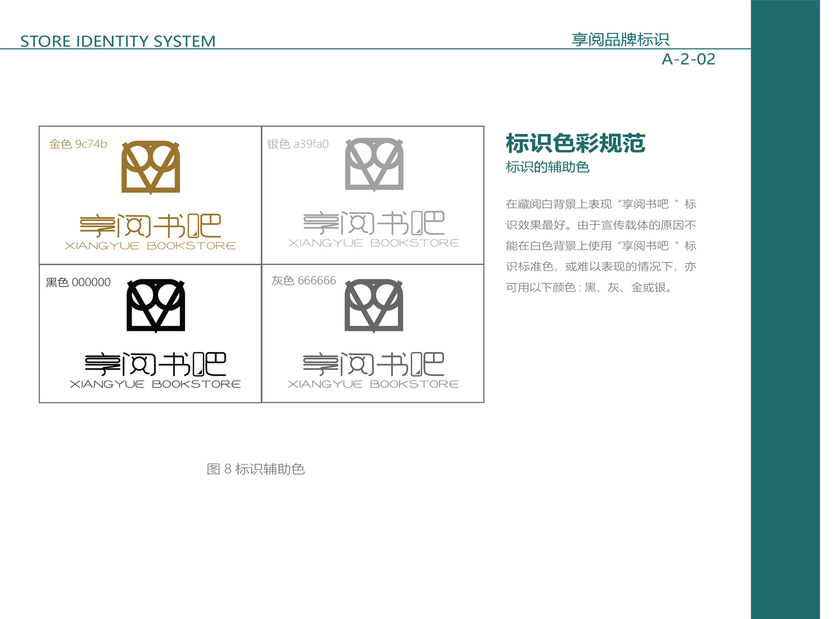
Task: Click the gold 享阅书吧 Chinese wordmark
Action: tap(151, 226)
